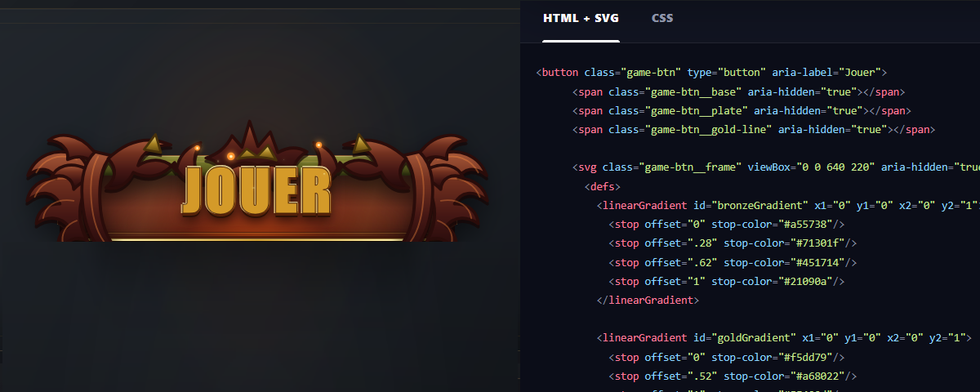This screenshot has width=980, height=392.
Task: Click the gold line under the button
Action: coord(256,239)
